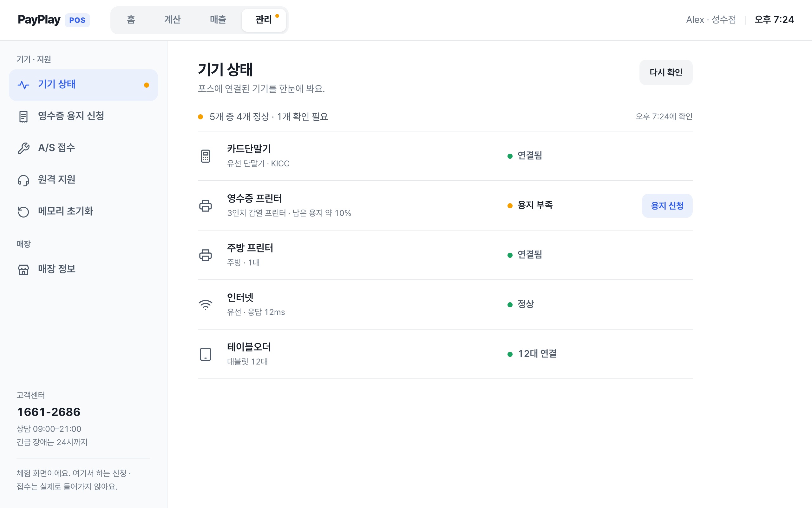Click the reset arrow icon for 메모리 초기화

click(x=23, y=212)
